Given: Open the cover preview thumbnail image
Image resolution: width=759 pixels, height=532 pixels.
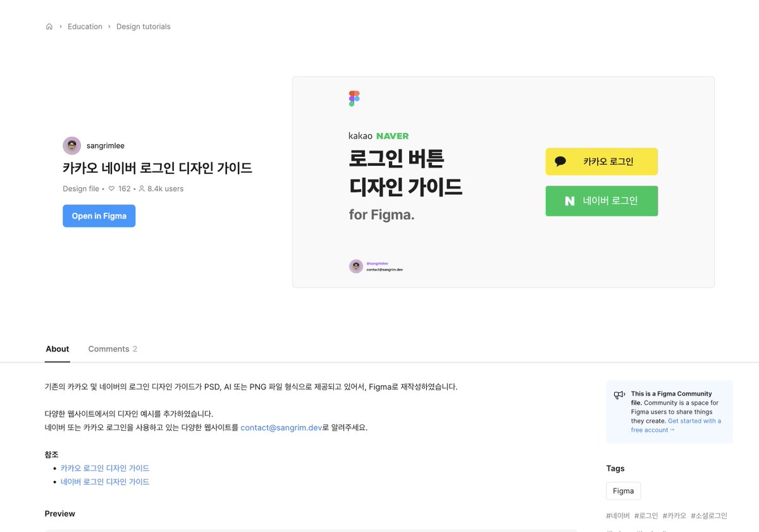Looking at the screenshot, I should pos(503,182).
